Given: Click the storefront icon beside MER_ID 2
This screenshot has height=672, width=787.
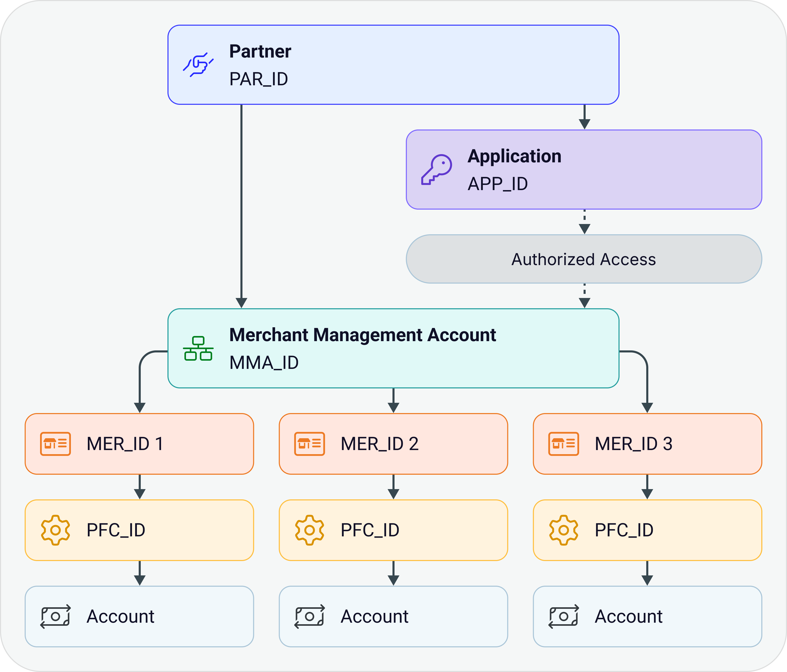Looking at the screenshot, I should tap(310, 444).
